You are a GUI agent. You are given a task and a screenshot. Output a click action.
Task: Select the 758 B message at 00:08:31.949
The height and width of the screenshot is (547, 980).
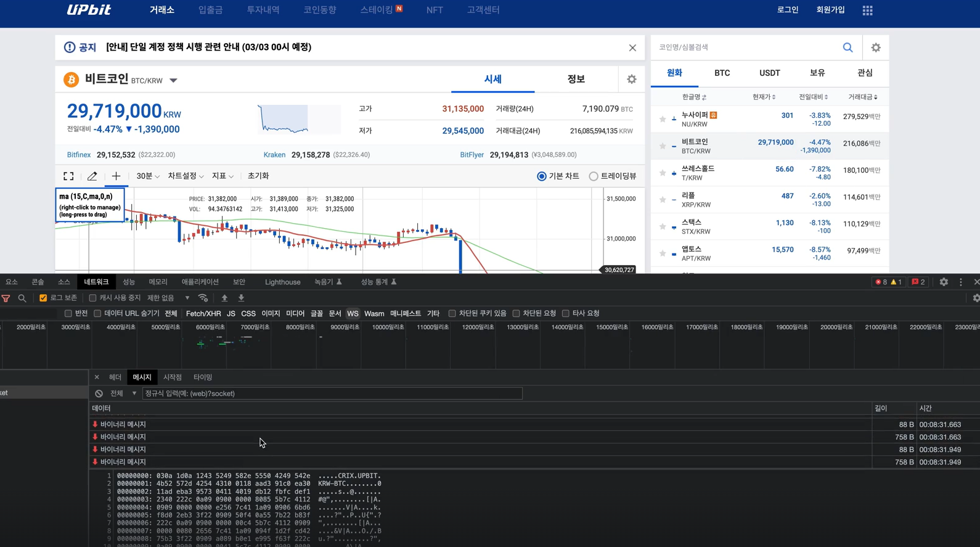[534, 462]
